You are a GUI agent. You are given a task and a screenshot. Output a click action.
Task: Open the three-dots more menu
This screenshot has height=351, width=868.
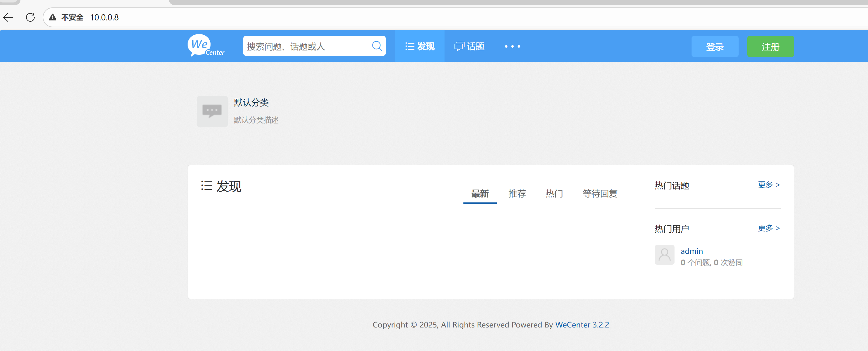512,46
